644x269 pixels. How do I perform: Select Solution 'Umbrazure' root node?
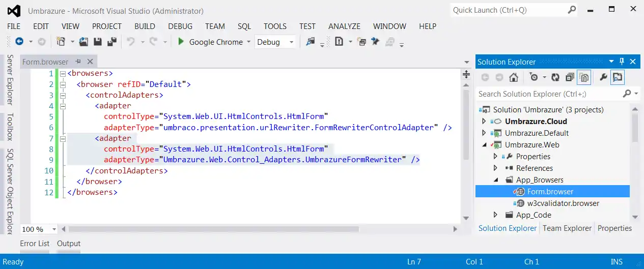[548, 109]
